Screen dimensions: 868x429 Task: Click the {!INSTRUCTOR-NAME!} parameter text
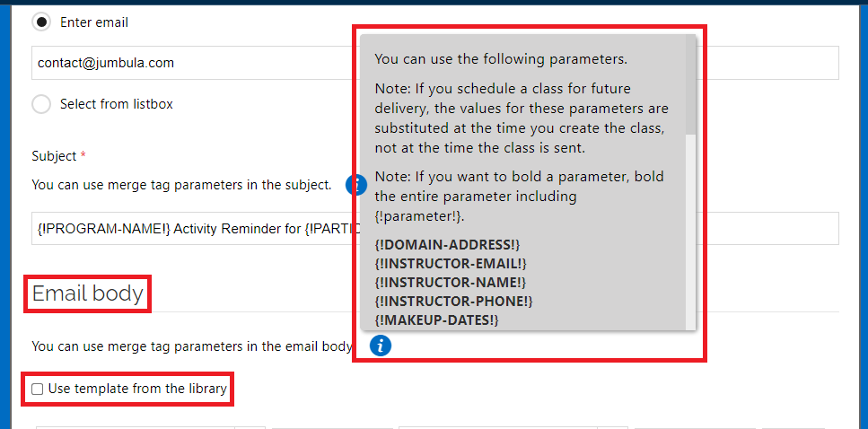coord(450,283)
